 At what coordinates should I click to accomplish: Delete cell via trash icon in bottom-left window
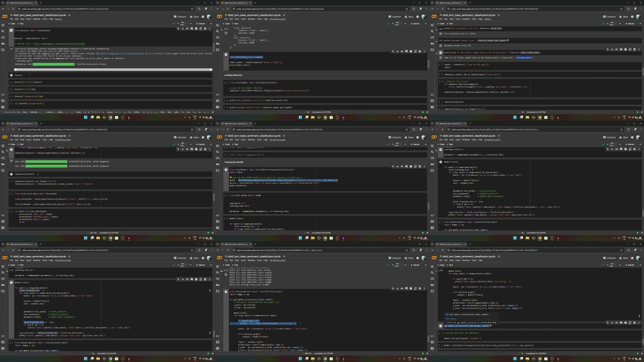[205, 279]
